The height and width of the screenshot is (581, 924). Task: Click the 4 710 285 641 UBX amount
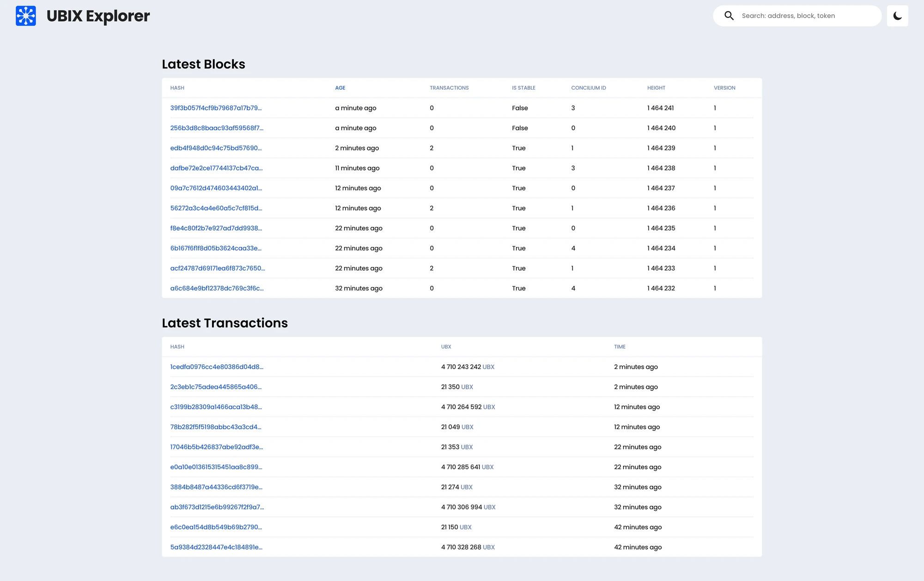tap(467, 467)
